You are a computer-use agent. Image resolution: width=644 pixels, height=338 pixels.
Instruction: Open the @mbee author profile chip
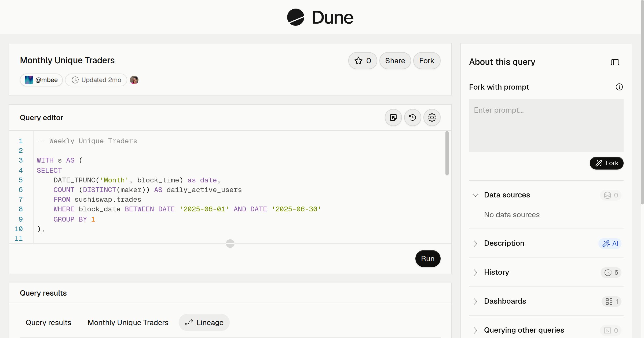41,80
